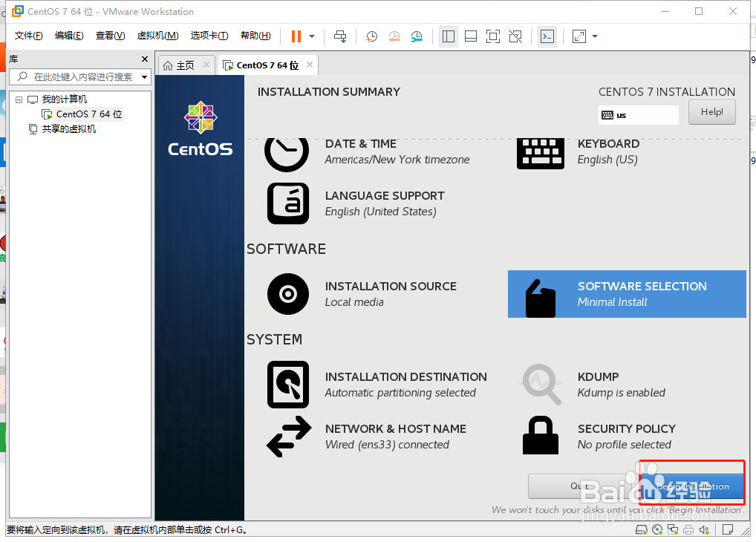
Task: Open the library search dropdown arrow
Action: coord(144,76)
